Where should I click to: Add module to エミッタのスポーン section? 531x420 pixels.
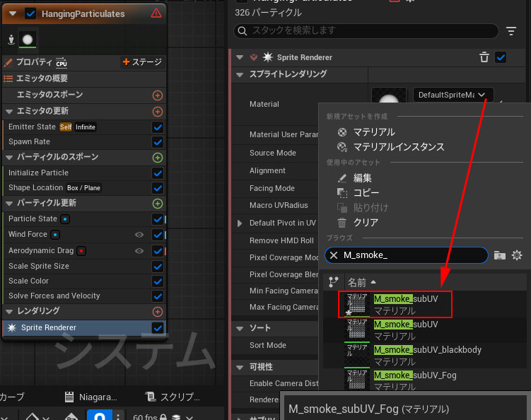pos(158,95)
